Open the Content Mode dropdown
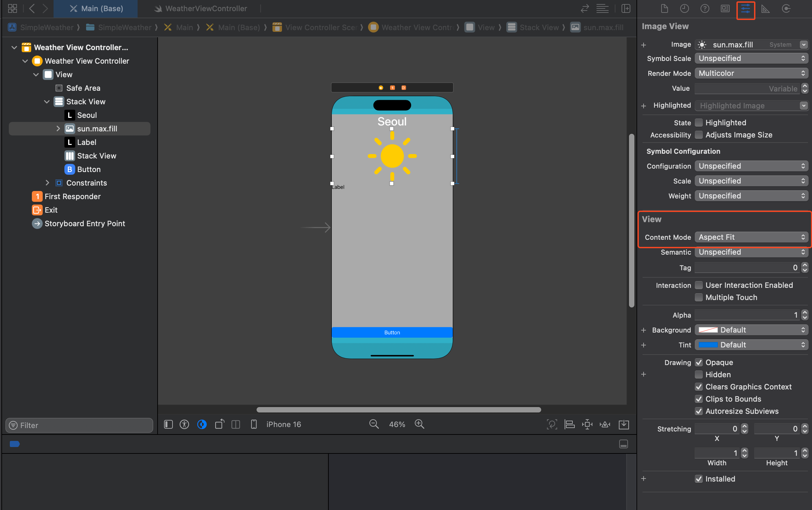 coord(751,237)
